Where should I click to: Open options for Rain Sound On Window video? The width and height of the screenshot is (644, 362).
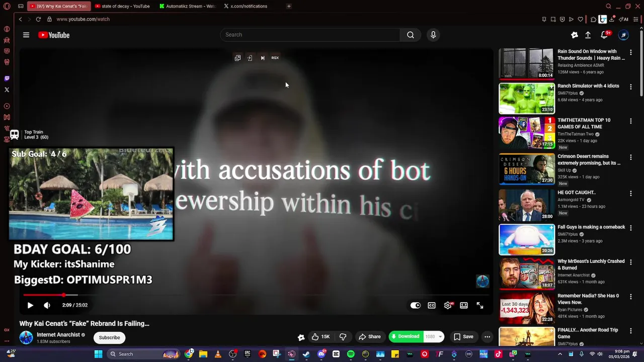631,52
